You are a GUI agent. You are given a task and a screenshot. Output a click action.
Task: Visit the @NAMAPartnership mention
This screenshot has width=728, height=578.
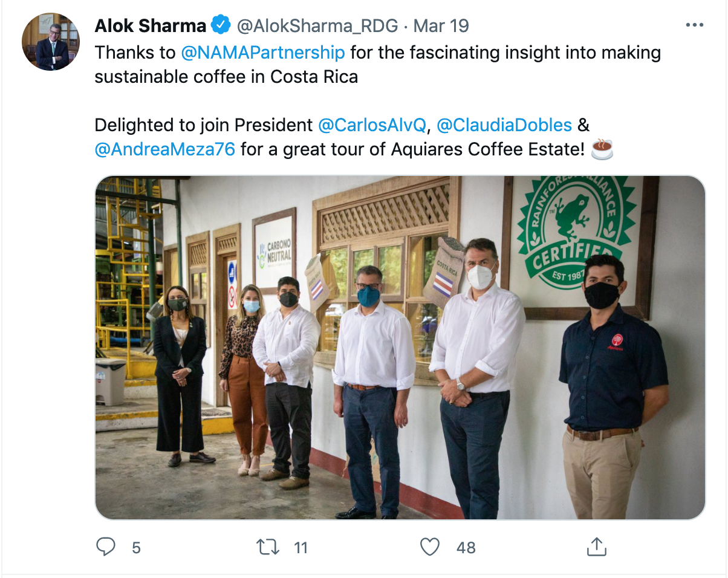tap(263, 53)
